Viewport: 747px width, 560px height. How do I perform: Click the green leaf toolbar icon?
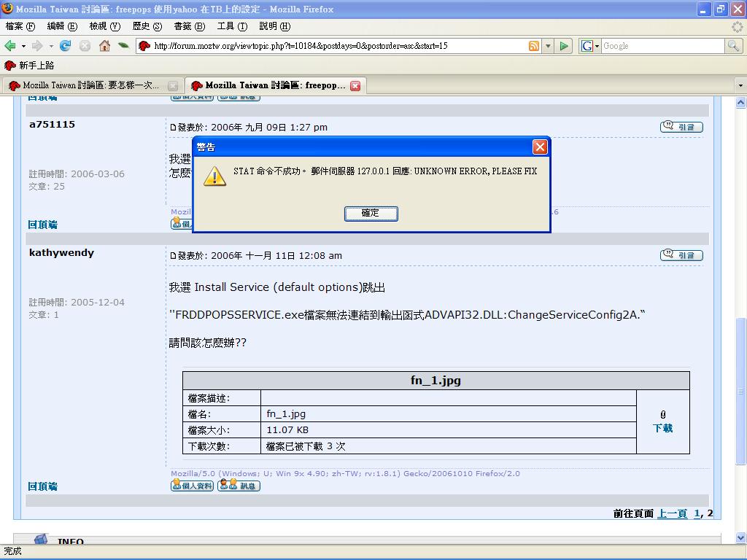click(x=123, y=45)
